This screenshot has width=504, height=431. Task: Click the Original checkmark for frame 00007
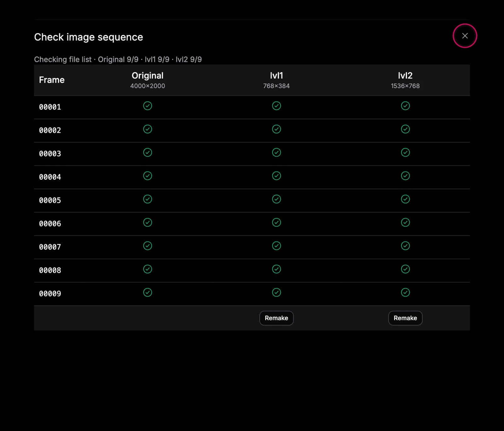click(147, 246)
